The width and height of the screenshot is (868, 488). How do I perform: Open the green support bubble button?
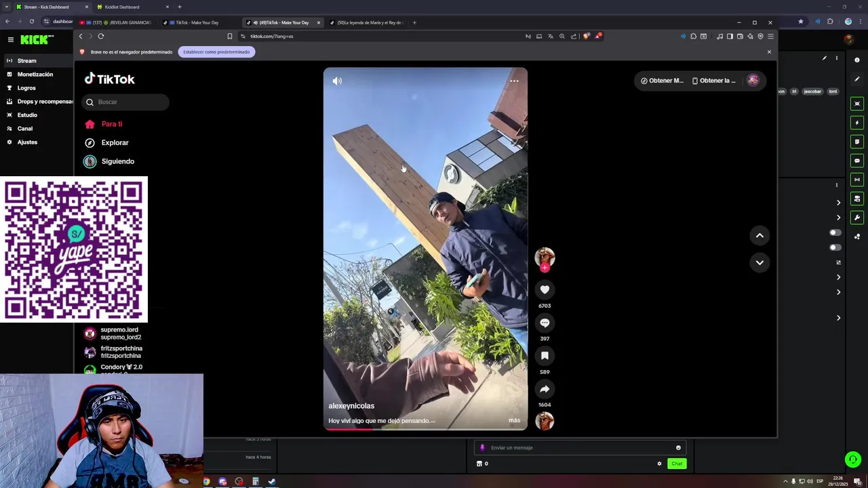[x=853, y=460]
